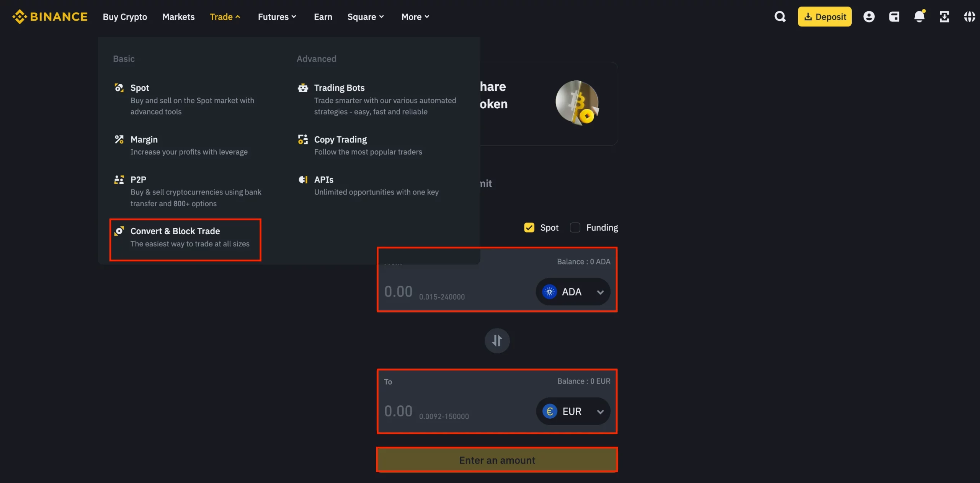View the notifications bell
This screenshot has height=483, width=980.
pos(919,16)
